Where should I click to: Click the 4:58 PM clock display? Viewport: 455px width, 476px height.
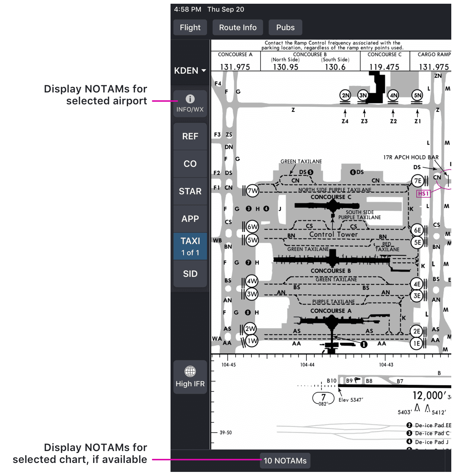pyautogui.click(x=187, y=9)
